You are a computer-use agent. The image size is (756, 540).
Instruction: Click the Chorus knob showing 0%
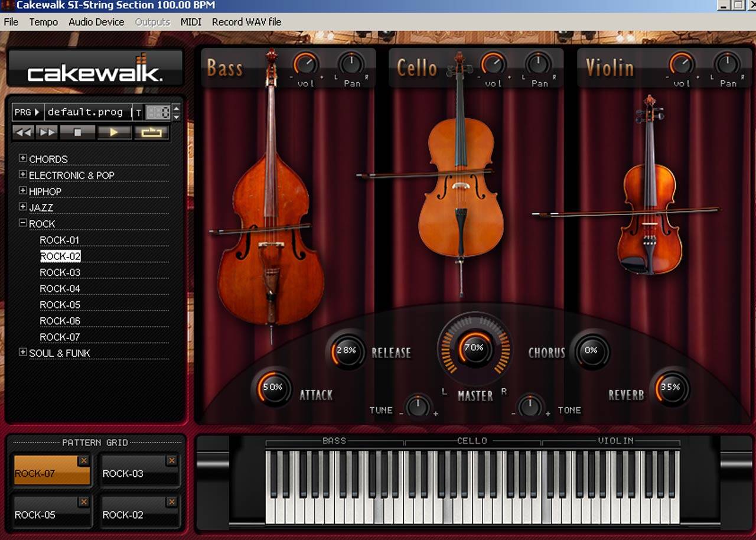(591, 351)
